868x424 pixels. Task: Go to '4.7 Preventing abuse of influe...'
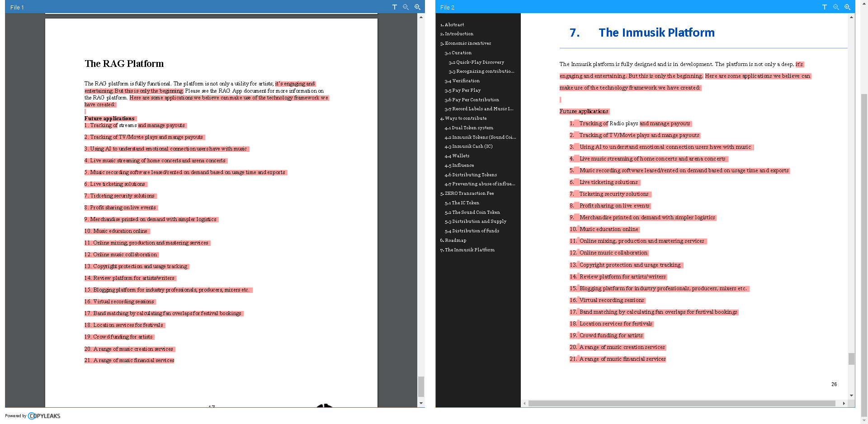coord(480,184)
